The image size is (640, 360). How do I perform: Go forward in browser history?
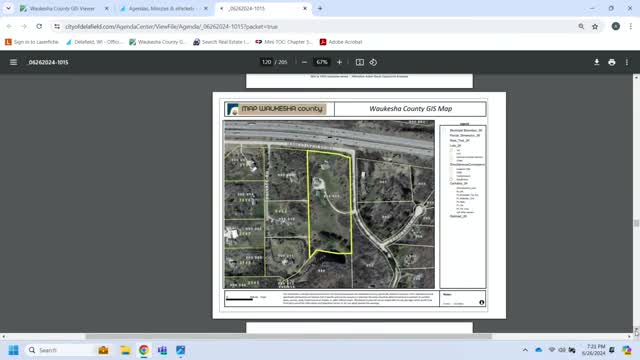24,26
